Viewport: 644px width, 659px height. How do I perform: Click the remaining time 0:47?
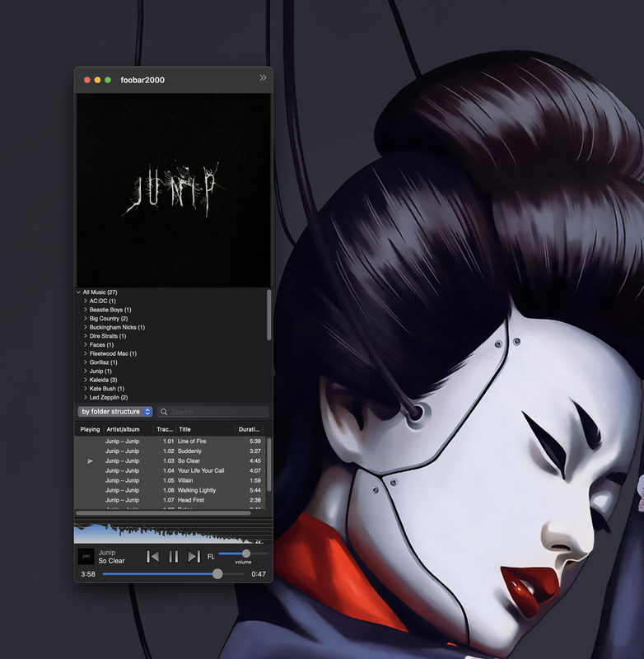click(259, 574)
